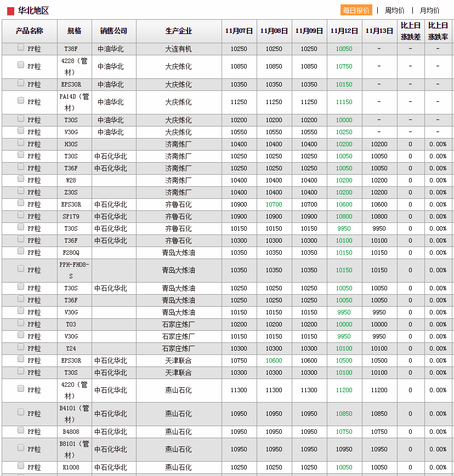Select checkbox for T03 石家庄炼厂 row
454x476 pixels.
(21, 323)
